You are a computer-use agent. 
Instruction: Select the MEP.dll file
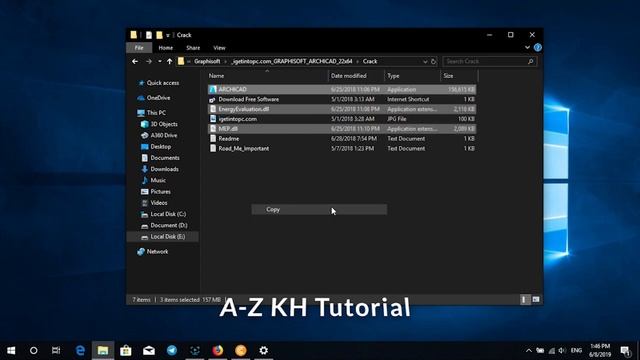pyautogui.click(x=342, y=129)
